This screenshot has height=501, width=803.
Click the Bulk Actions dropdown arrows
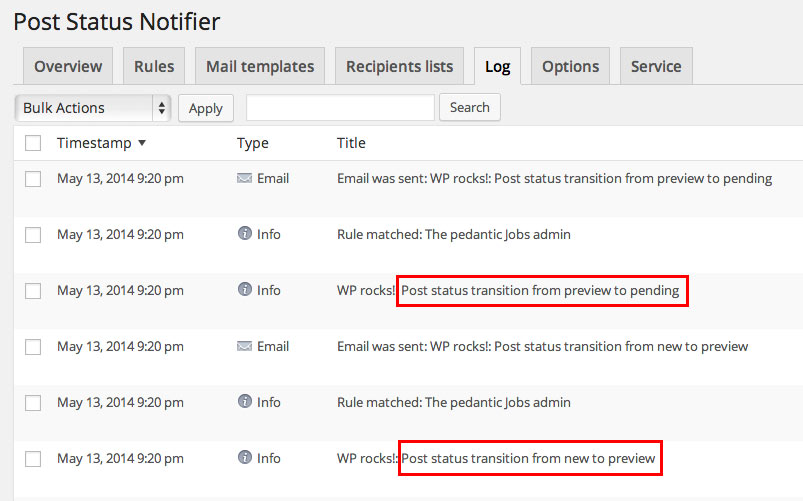coord(162,108)
